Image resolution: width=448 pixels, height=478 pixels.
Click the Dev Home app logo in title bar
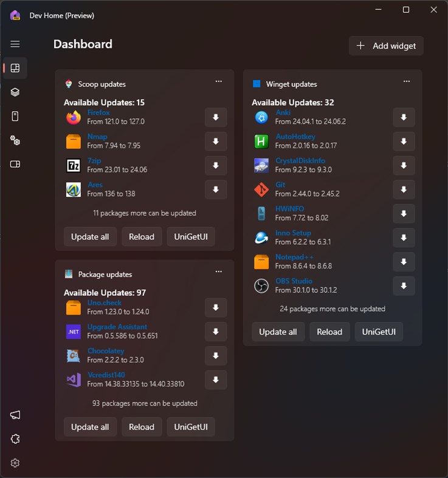(x=15, y=15)
